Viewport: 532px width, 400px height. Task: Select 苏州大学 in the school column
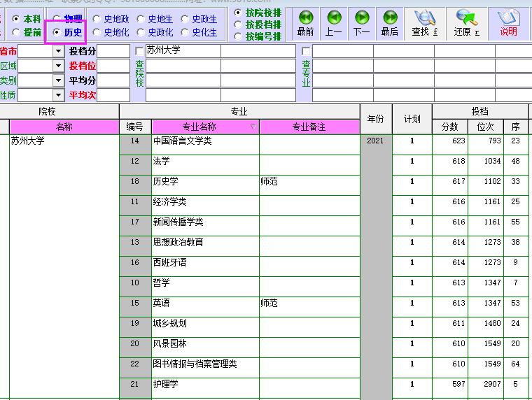click(x=28, y=141)
